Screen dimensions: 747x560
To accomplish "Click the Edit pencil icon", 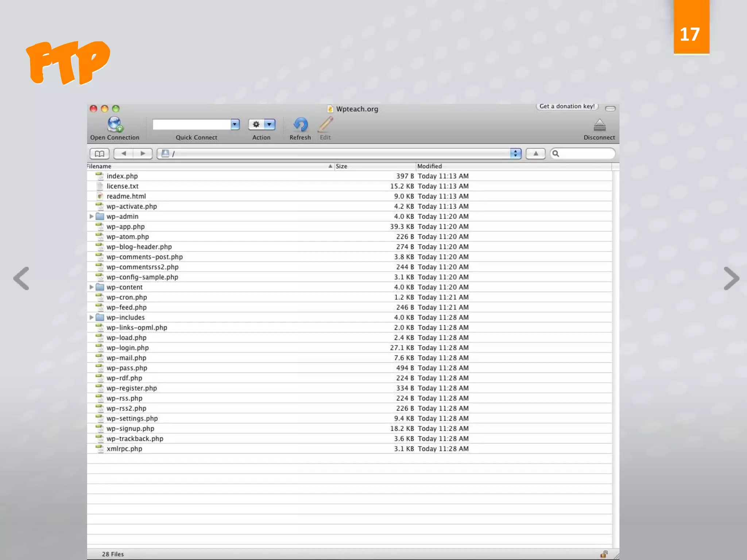I will [325, 124].
